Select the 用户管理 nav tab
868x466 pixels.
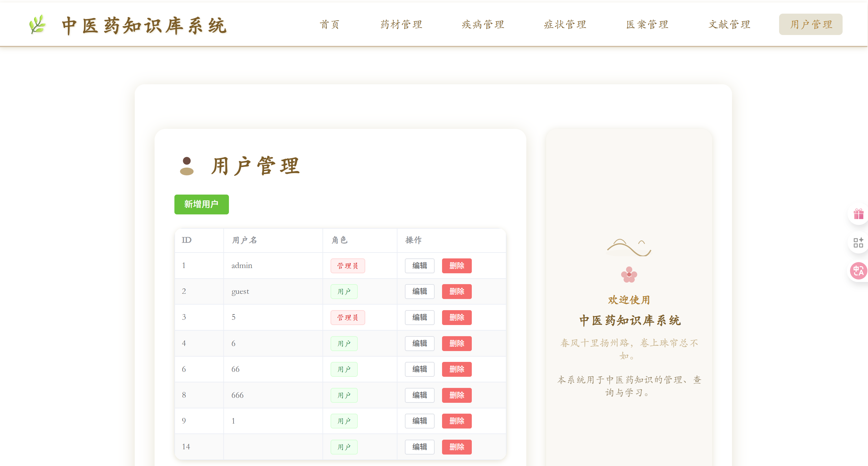(x=810, y=24)
